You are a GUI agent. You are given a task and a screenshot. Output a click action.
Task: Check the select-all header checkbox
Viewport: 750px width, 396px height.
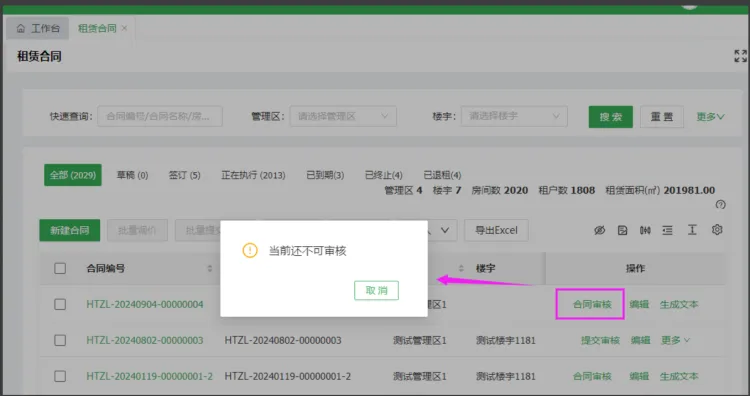click(60, 268)
